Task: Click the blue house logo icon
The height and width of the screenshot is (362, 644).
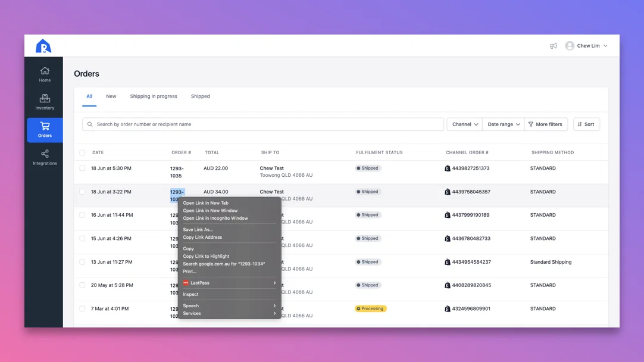Action: 43,46
